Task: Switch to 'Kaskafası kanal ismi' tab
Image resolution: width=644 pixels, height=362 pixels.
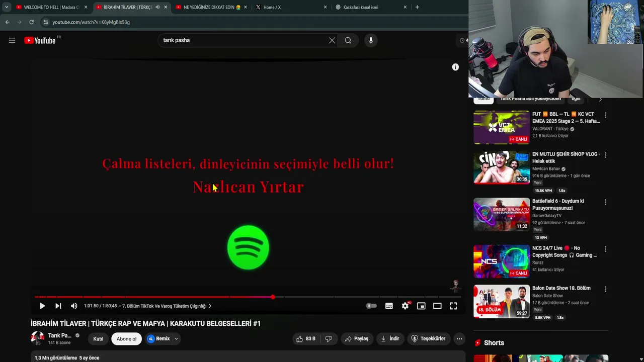Action: pyautogui.click(x=371, y=7)
